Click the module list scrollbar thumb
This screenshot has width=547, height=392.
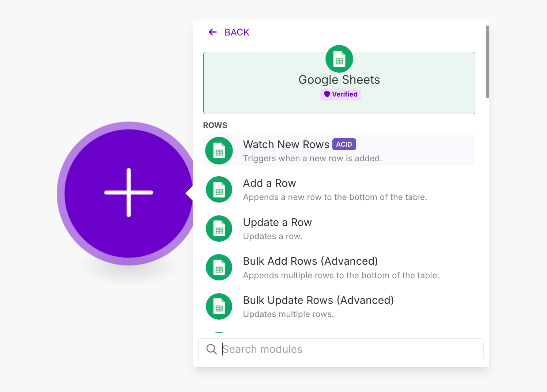click(487, 62)
